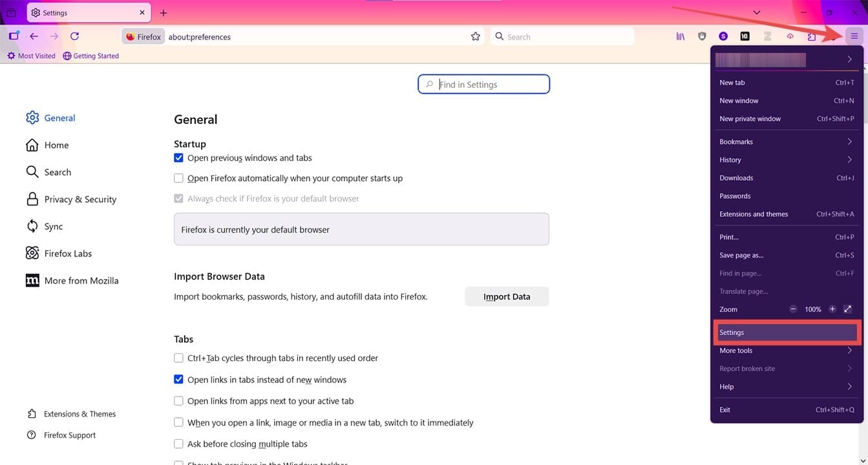Enable Open links from apps next to active tab
The height and width of the screenshot is (465, 868).
pos(179,401)
